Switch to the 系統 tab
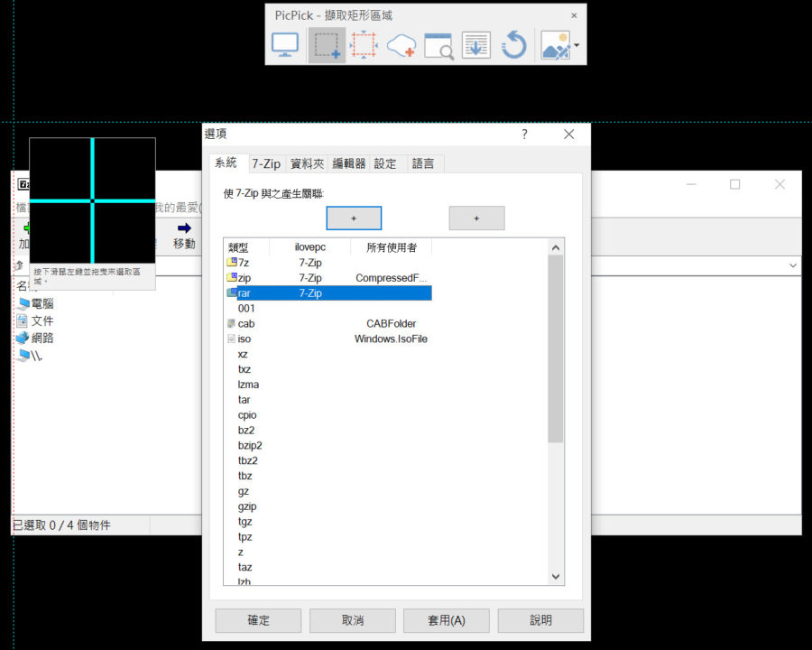Viewport: 812px width, 650px height. (226, 162)
